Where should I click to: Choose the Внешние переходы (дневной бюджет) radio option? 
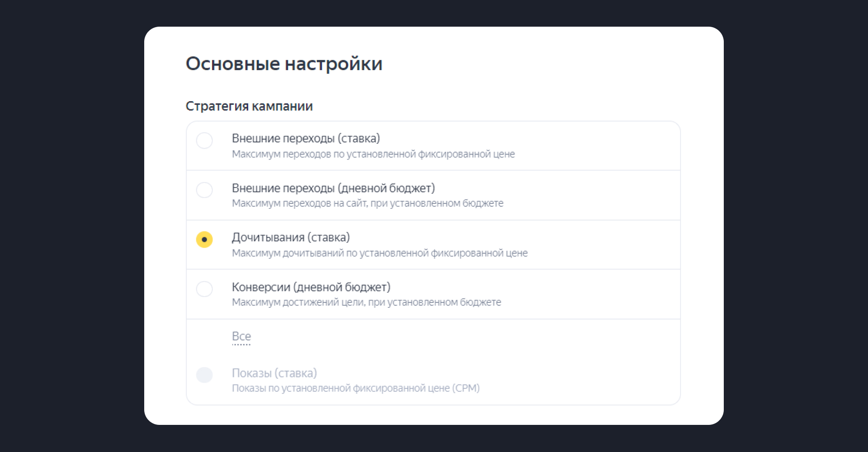point(204,190)
